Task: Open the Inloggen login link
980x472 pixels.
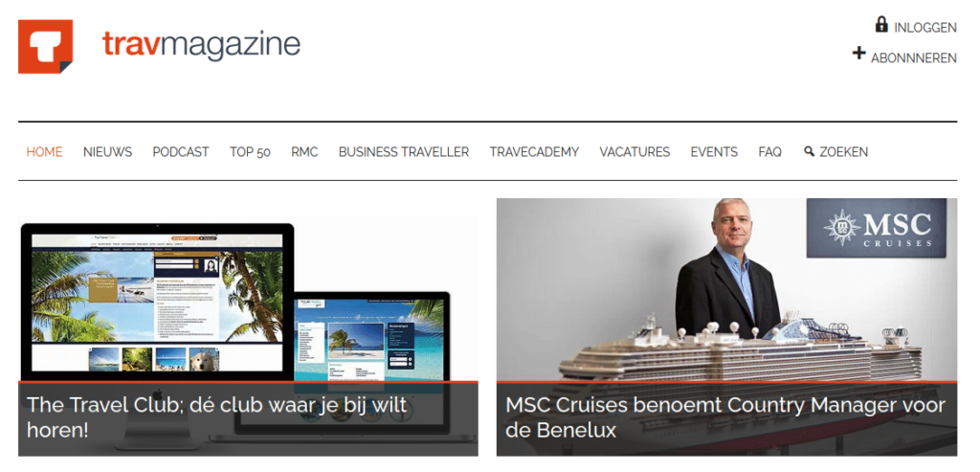Action: pos(925,28)
